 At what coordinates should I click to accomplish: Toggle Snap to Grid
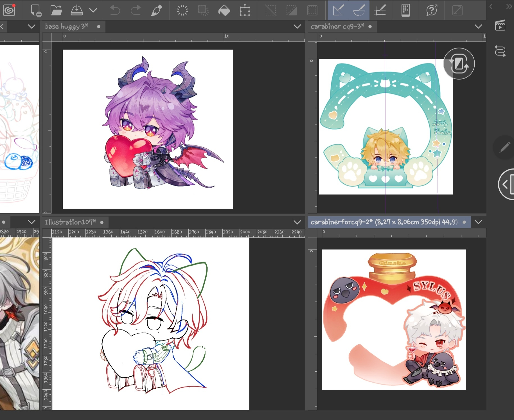point(380,10)
